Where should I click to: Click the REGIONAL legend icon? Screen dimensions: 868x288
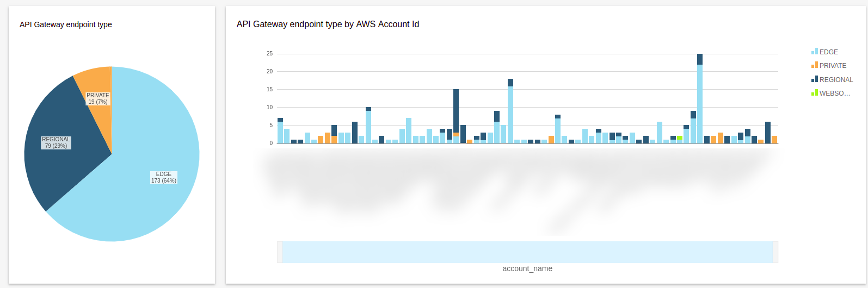[815, 79]
